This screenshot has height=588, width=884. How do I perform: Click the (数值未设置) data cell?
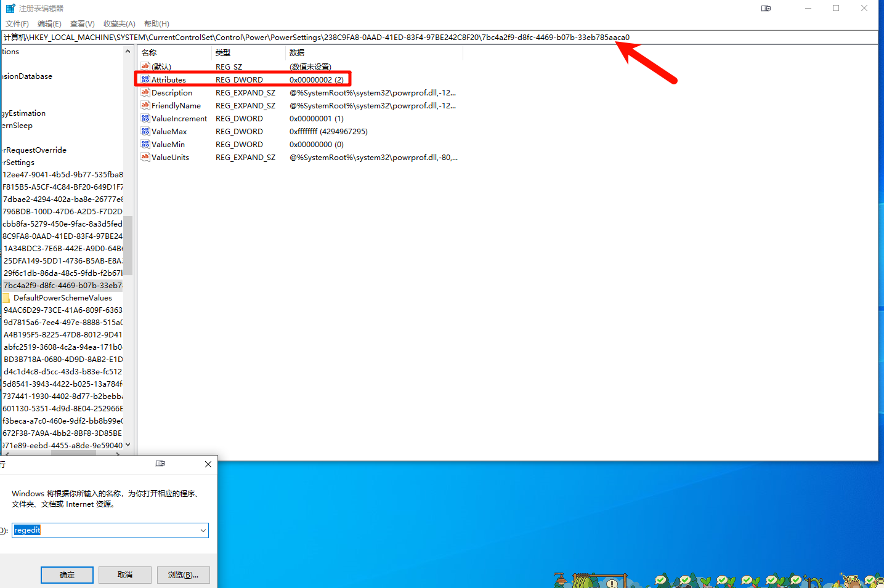310,66
